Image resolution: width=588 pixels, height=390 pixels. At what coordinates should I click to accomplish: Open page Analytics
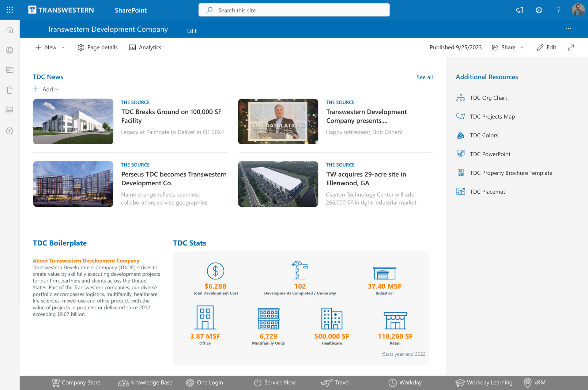point(145,47)
